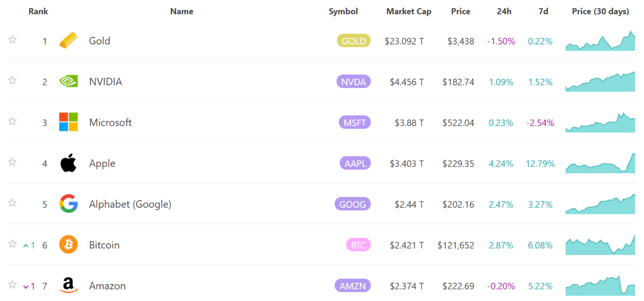The width and height of the screenshot is (644, 301).
Task: Open the Bitcoin asset link
Action: point(104,245)
